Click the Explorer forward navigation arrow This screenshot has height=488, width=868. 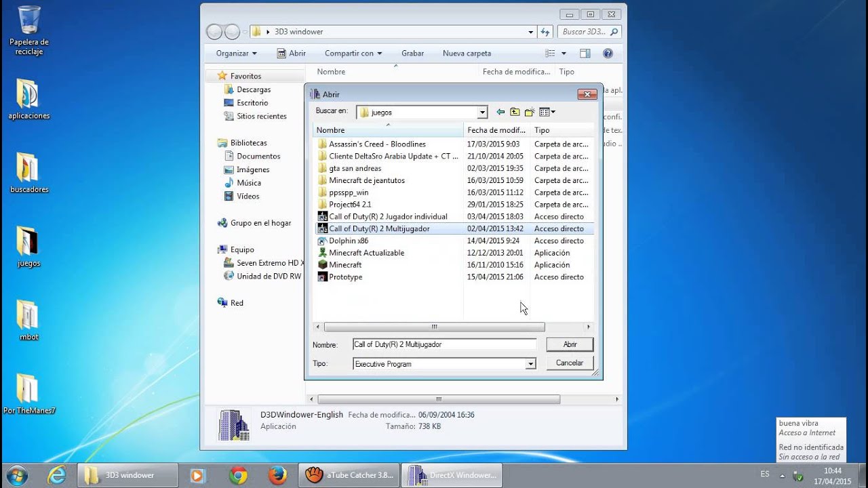click(x=232, y=32)
